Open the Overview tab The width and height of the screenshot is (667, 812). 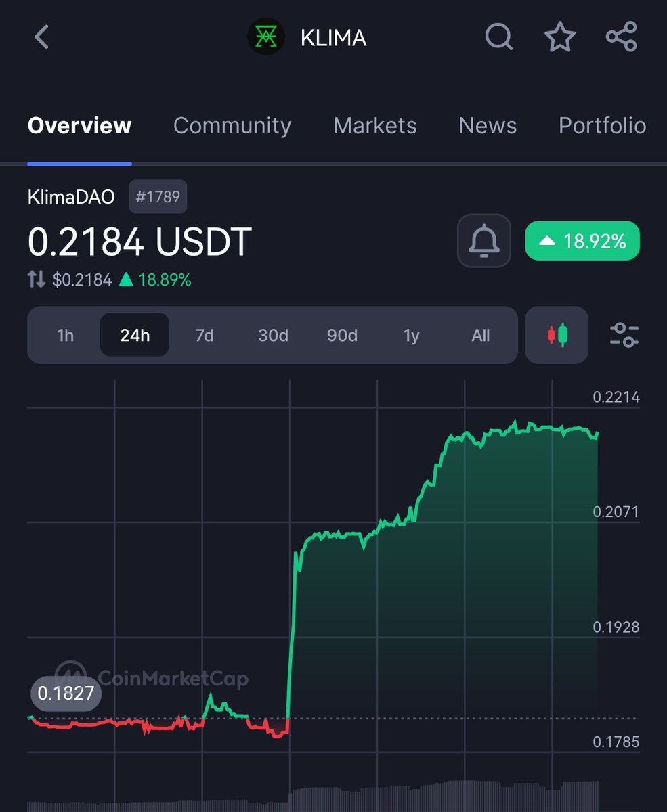pyautogui.click(x=79, y=126)
